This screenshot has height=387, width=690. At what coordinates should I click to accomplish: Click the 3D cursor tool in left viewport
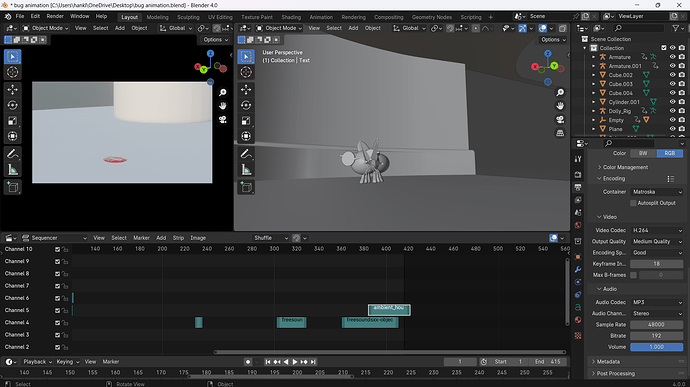[12, 72]
